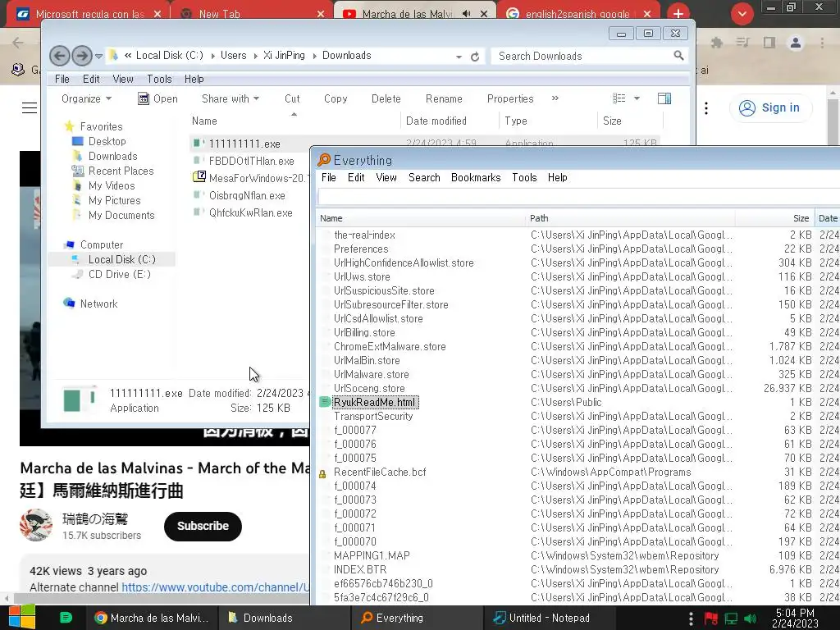Click Delete in explorer toolbar
Screen dimensions: 840x630
[386, 98]
